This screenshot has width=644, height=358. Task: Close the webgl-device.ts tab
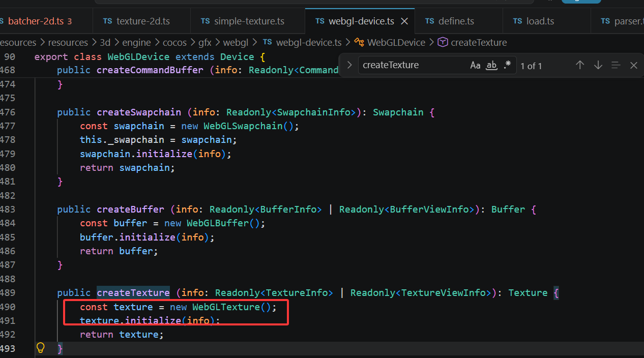(405, 21)
